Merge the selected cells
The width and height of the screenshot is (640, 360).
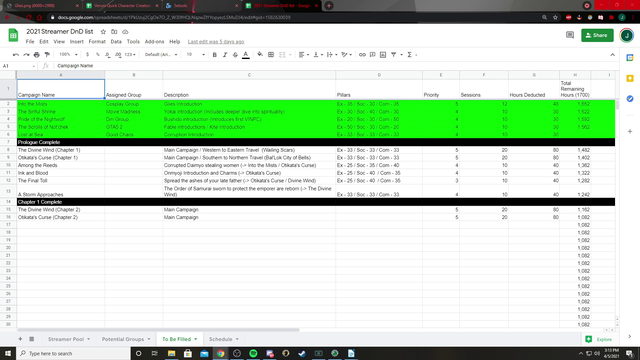point(282,55)
